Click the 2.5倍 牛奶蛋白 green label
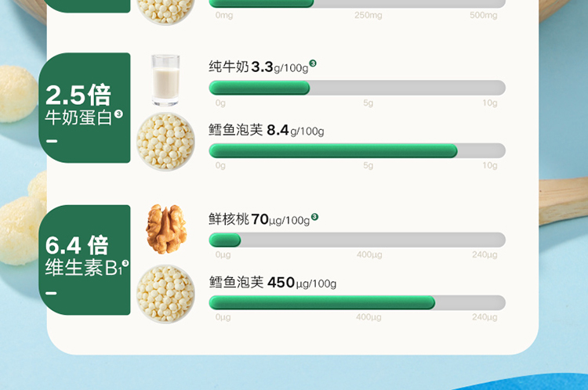The image size is (588, 390). [84, 107]
